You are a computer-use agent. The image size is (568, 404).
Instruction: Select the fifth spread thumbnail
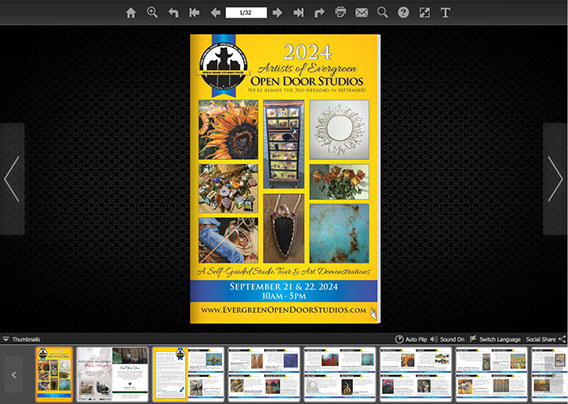pyautogui.click(x=340, y=374)
